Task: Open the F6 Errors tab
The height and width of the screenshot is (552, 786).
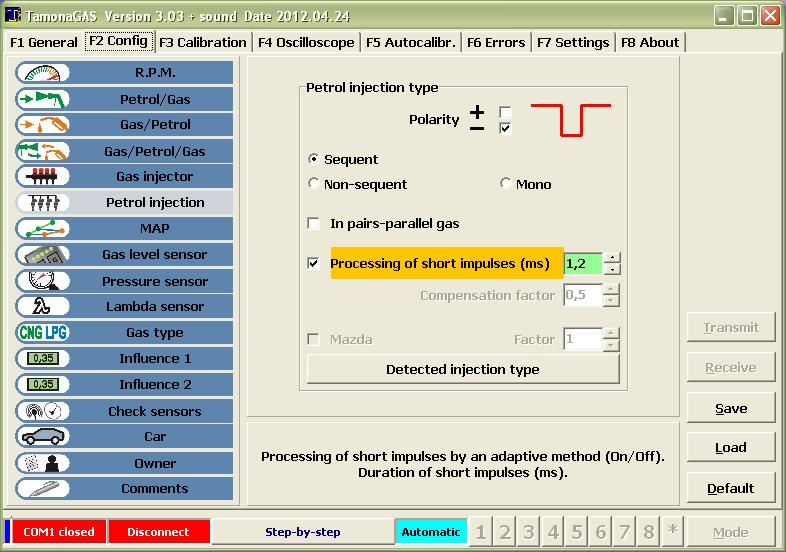Action: [496, 42]
